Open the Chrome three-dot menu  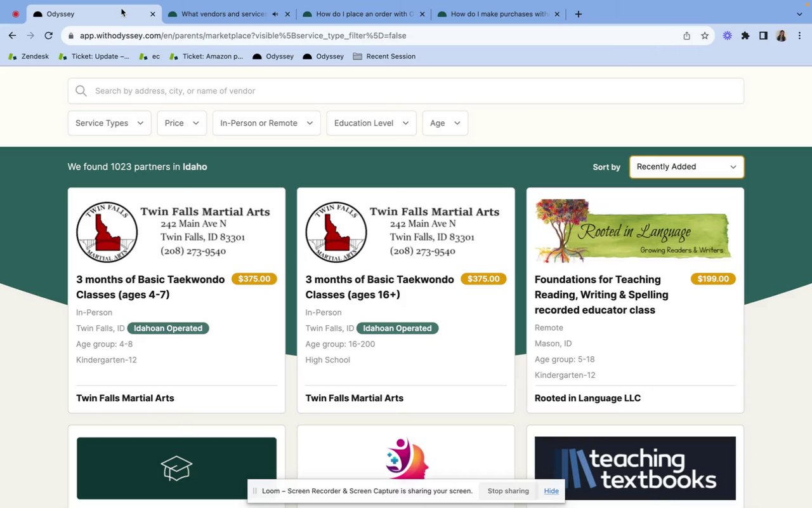(x=799, y=36)
